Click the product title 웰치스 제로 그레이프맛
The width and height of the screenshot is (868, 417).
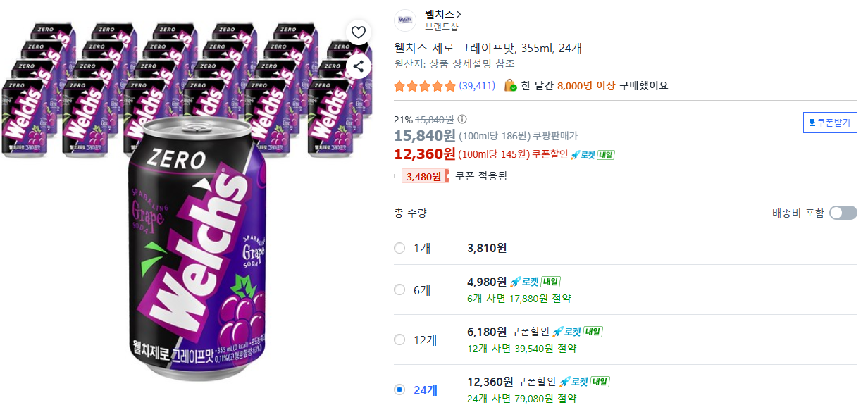coord(488,48)
